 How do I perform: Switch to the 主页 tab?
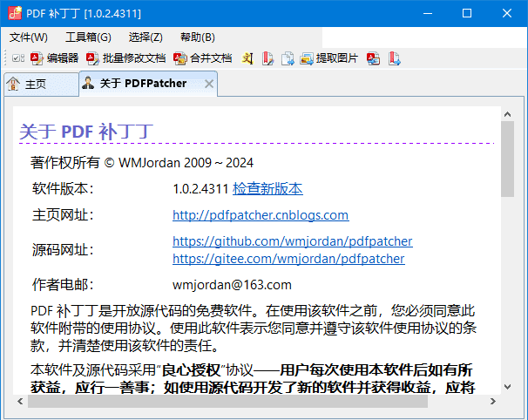tap(42, 84)
